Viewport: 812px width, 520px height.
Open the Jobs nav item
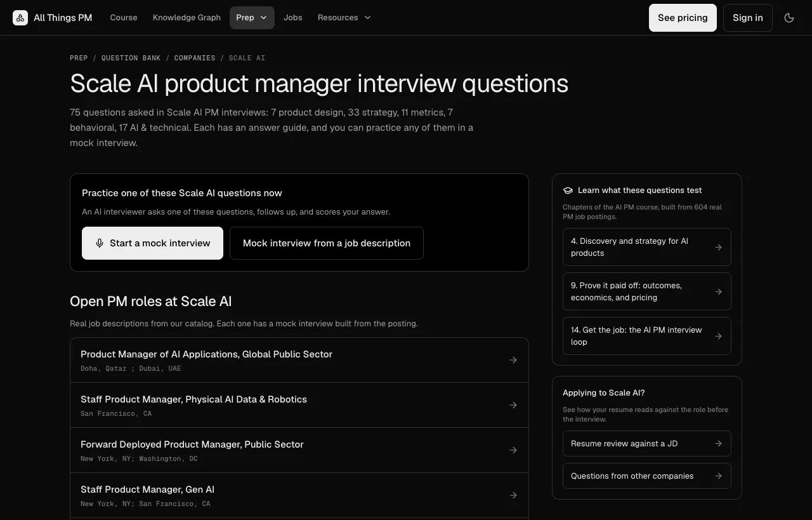[x=293, y=18]
